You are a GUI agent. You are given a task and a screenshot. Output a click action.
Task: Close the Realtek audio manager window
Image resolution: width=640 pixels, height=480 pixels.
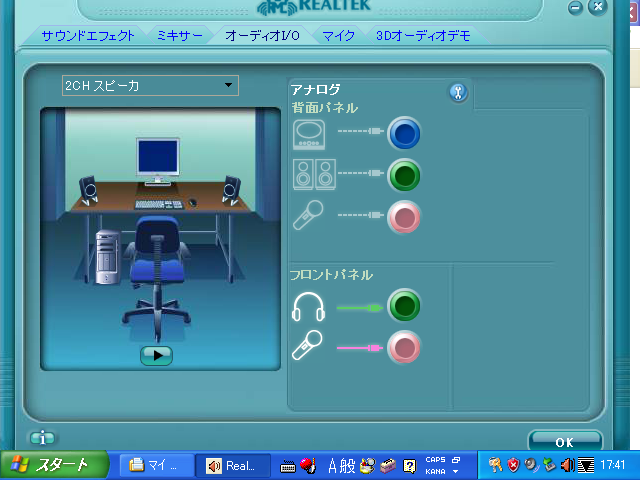tap(598, 7)
